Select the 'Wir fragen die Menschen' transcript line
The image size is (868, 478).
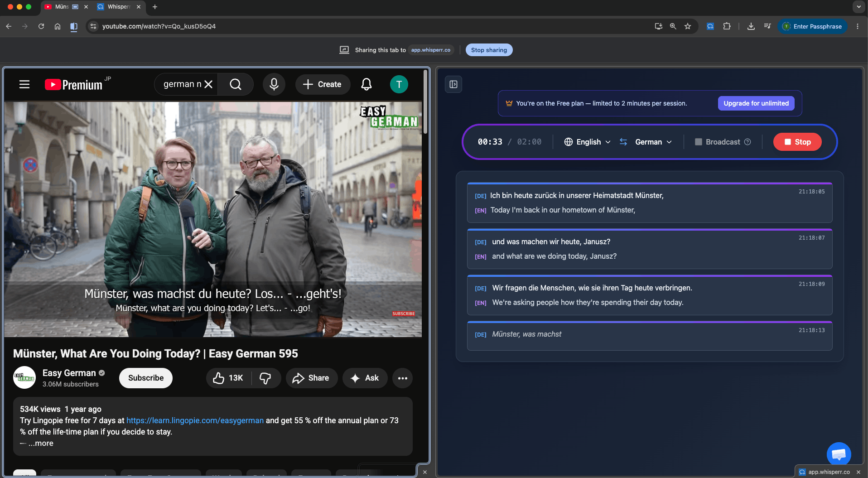tap(650, 295)
